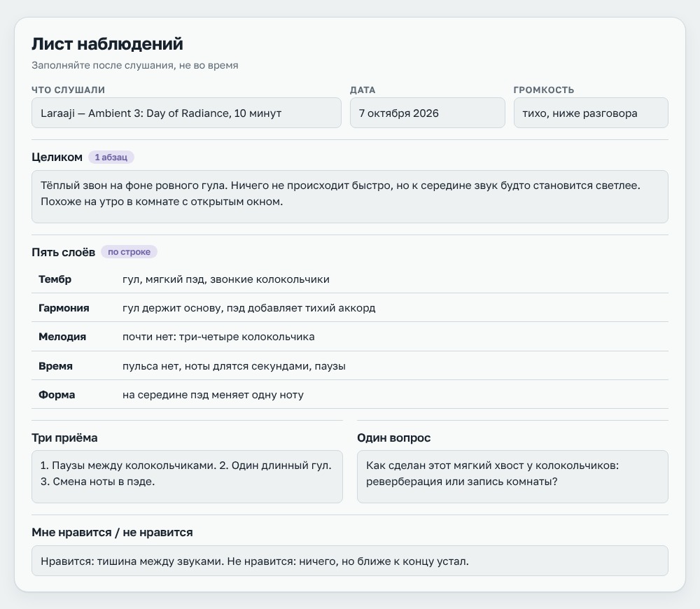The height and width of the screenshot is (609, 700).
Task: Click the 'ДАТА' field label
Action: coord(363,90)
